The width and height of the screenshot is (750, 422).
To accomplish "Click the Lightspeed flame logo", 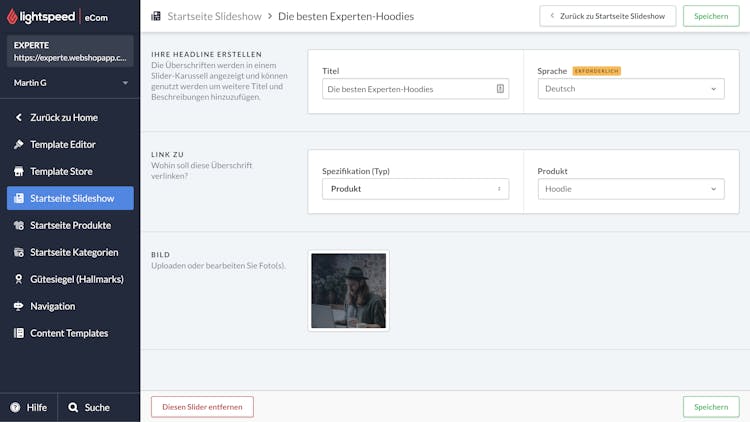I will (12, 17).
